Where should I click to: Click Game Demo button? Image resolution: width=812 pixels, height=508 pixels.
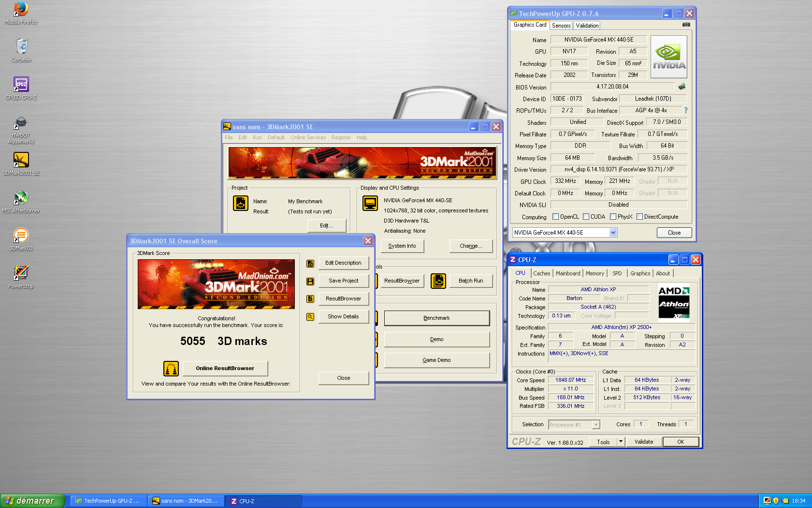coord(436,360)
